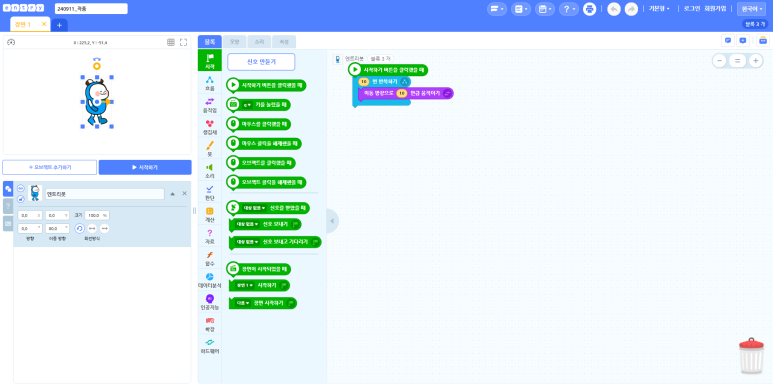Select the 소리 sound block category

coord(210,171)
